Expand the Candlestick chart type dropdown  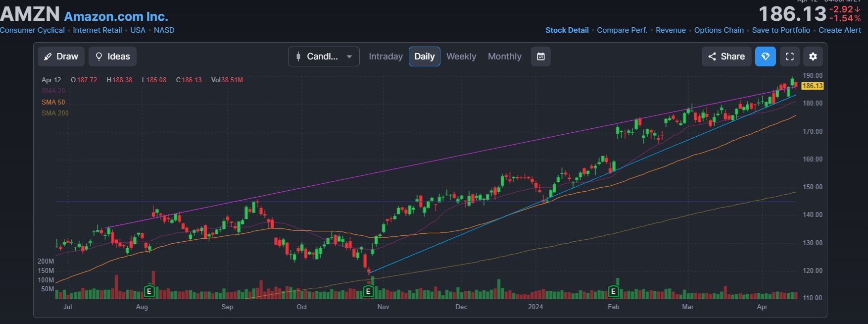tap(324, 56)
